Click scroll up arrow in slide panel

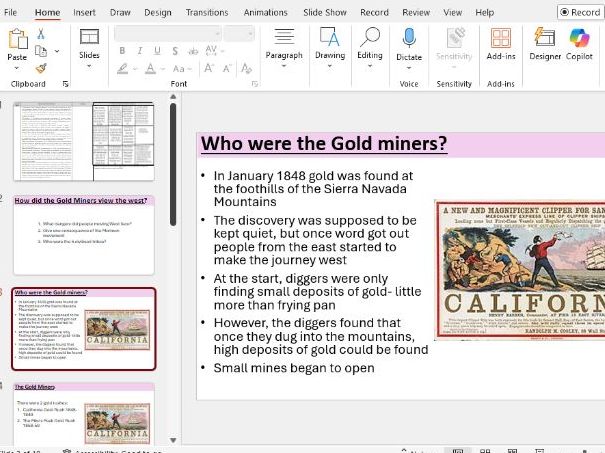(x=173, y=97)
